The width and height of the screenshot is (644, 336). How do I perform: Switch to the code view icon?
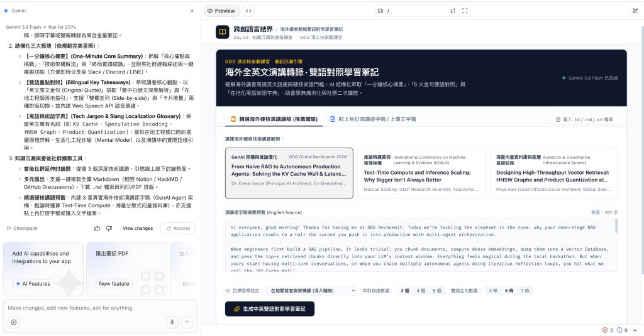pyautogui.click(x=249, y=11)
